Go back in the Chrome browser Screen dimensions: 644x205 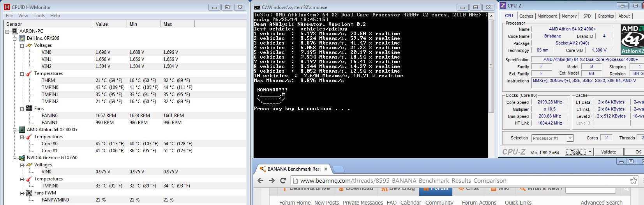pyautogui.click(x=261, y=180)
